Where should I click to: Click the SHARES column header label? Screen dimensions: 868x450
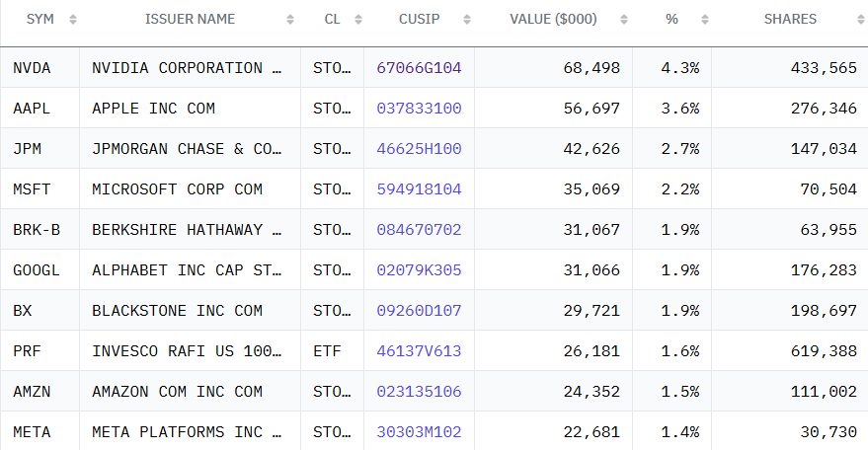[790, 19]
